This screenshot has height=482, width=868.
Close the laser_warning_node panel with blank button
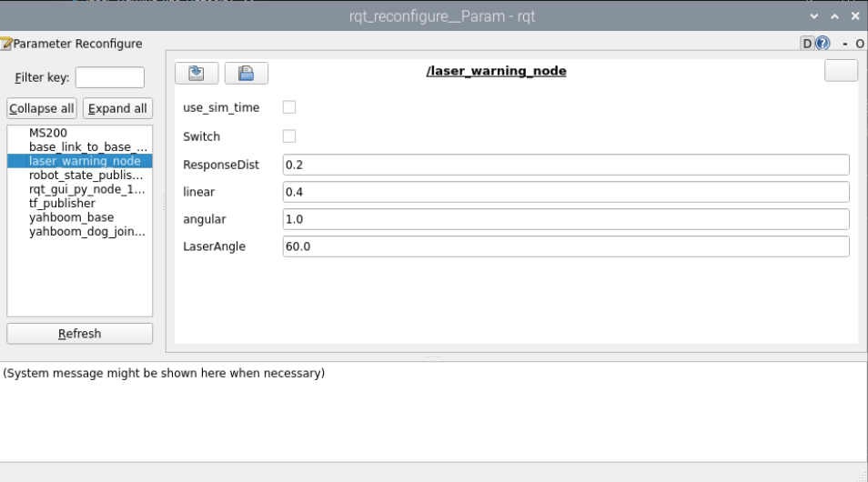(x=841, y=71)
